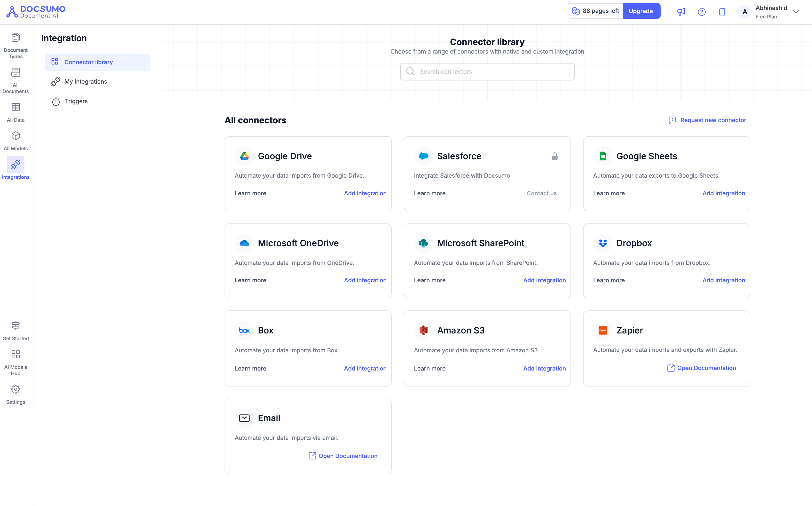Image resolution: width=812 pixels, height=506 pixels.
Task: Click the Microsoft SharePoint icon
Action: tap(423, 243)
